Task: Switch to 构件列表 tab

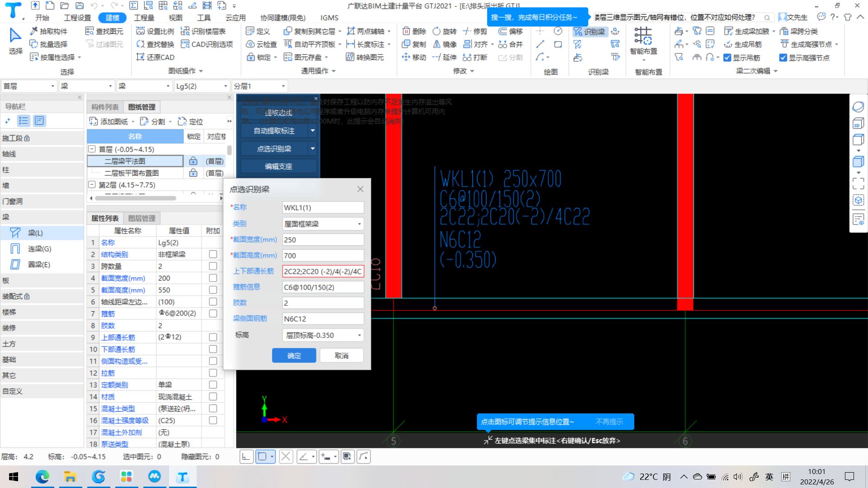Action: click(x=105, y=107)
